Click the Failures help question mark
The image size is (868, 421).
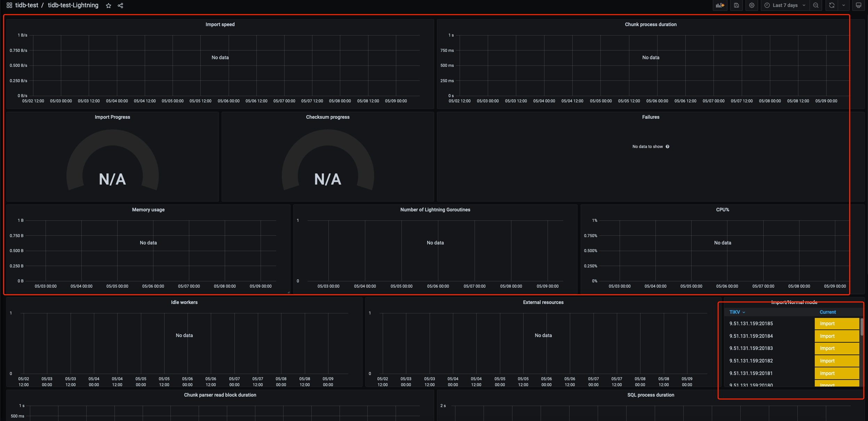click(x=667, y=147)
